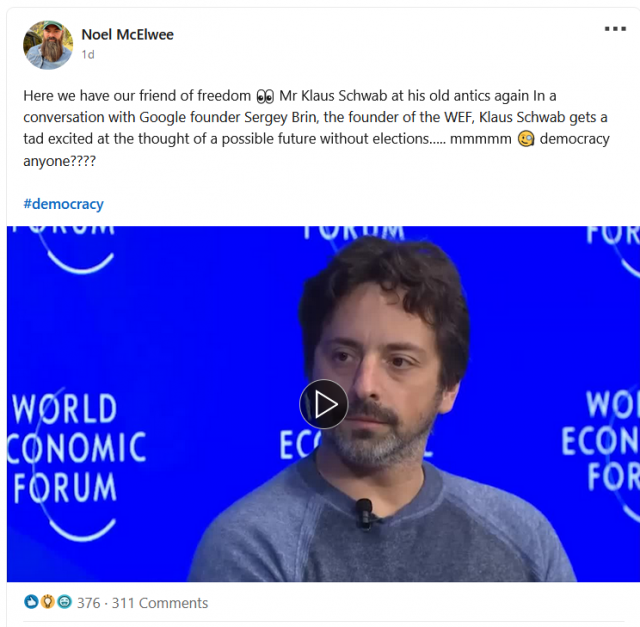Click the 'Google founder Sergey Brin' phrase

[228, 117]
